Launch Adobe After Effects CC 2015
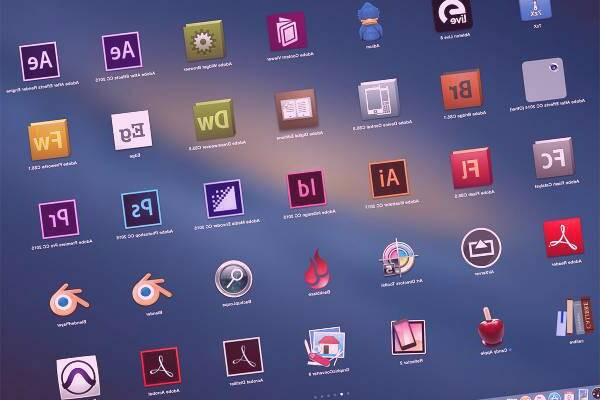 pyautogui.click(x=123, y=48)
